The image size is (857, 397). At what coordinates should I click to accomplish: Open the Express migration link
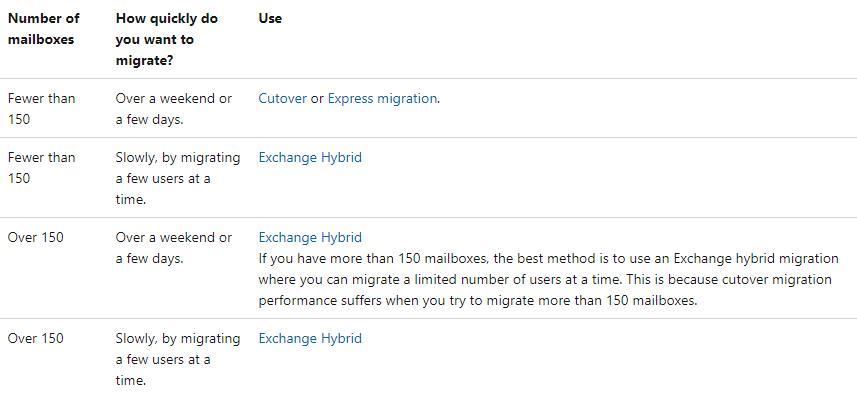[382, 98]
